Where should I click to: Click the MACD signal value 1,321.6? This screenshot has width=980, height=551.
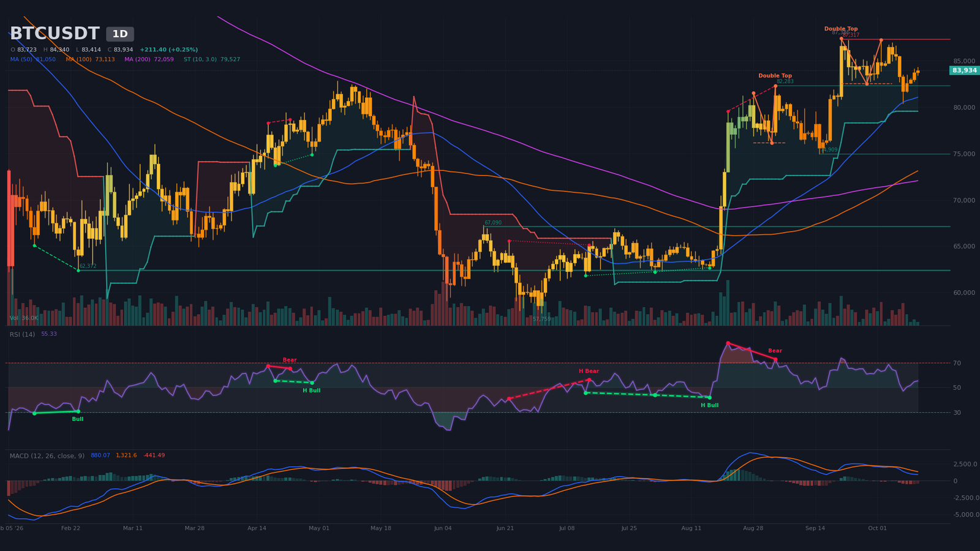click(126, 455)
